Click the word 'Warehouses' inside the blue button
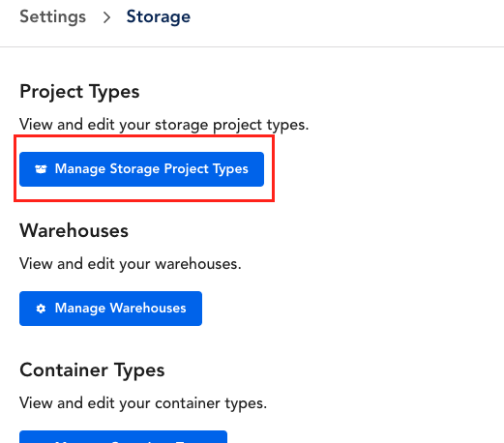This screenshot has height=443, width=504. (148, 309)
